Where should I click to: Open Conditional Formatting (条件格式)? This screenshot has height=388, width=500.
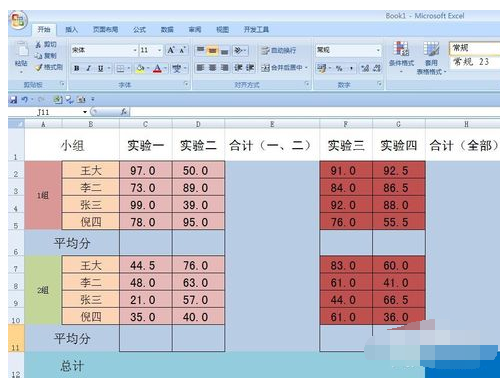tap(401, 56)
